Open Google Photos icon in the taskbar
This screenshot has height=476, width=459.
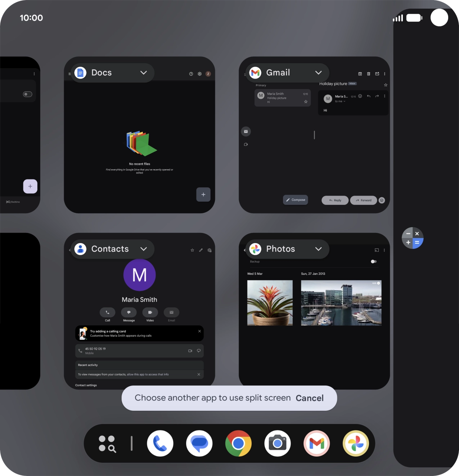pyautogui.click(x=356, y=443)
